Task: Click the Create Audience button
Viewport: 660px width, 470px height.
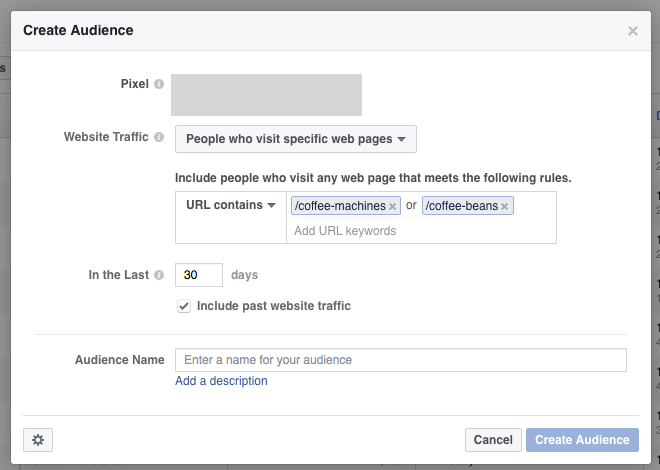Action: pos(582,440)
